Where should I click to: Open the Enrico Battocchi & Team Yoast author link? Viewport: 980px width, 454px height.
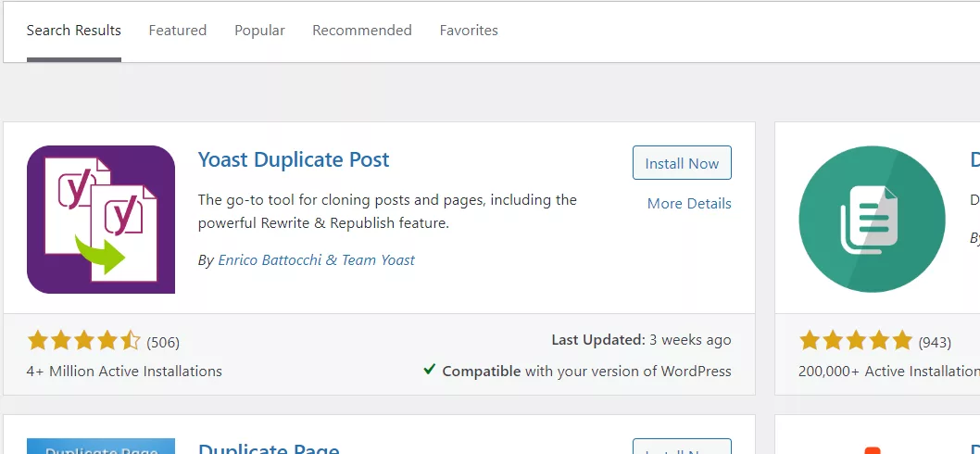pyautogui.click(x=316, y=260)
